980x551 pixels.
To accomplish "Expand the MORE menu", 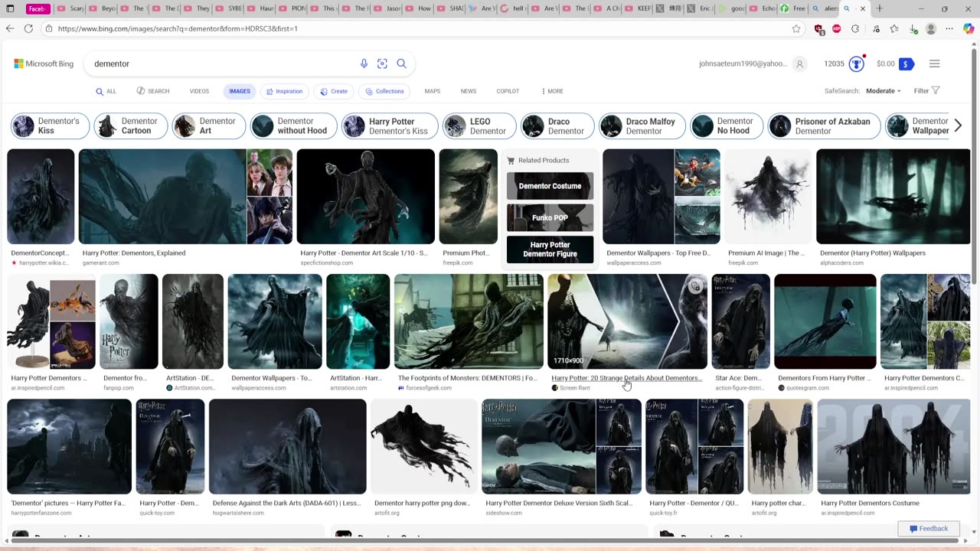I will coord(552,91).
